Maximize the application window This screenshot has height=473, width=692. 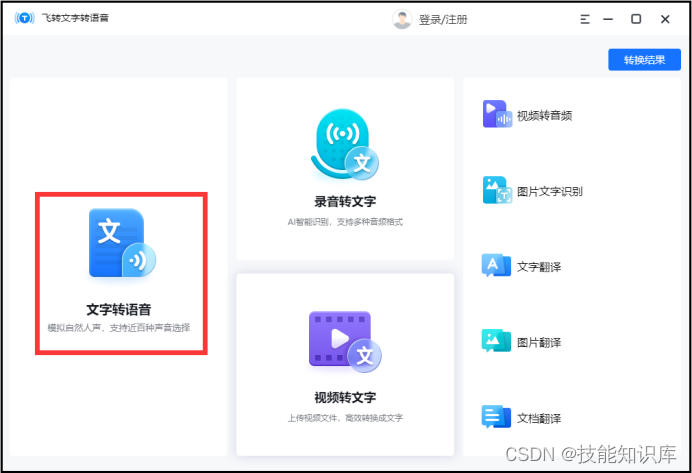[636, 19]
